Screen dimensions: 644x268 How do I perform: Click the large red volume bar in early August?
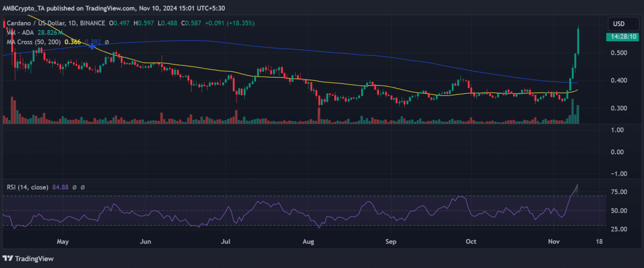(319, 116)
